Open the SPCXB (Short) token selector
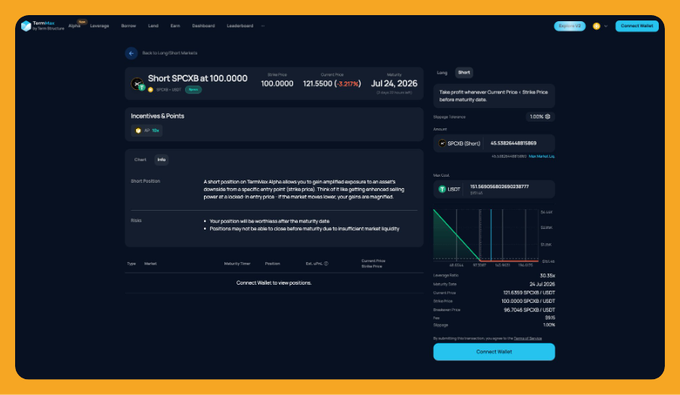 [460, 143]
